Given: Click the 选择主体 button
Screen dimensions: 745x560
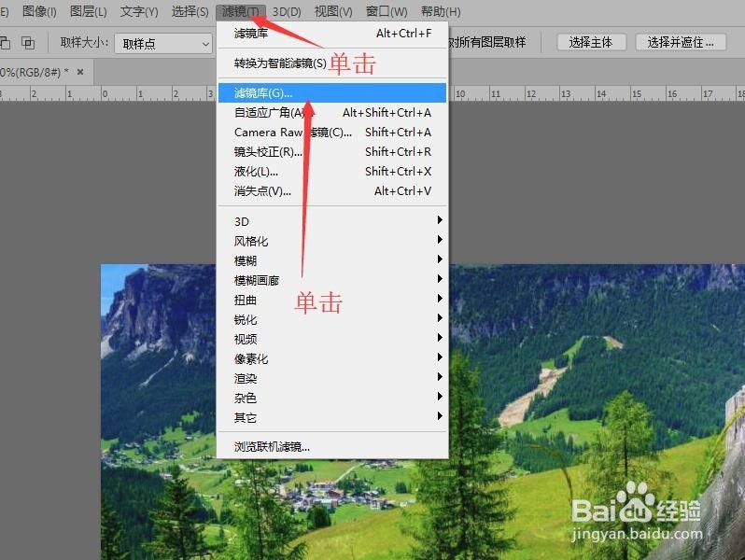Looking at the screenshot, I should tap(591, 42).
